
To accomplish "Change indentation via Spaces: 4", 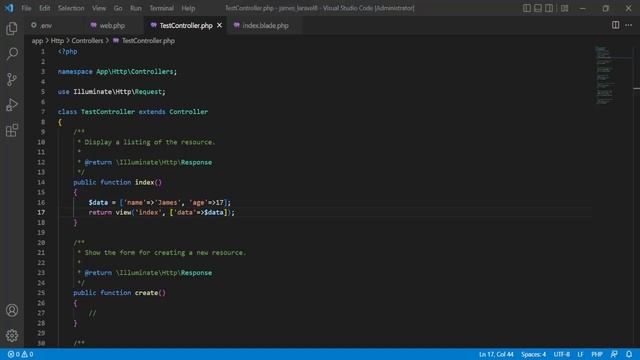I will click(x=533, y=354).
